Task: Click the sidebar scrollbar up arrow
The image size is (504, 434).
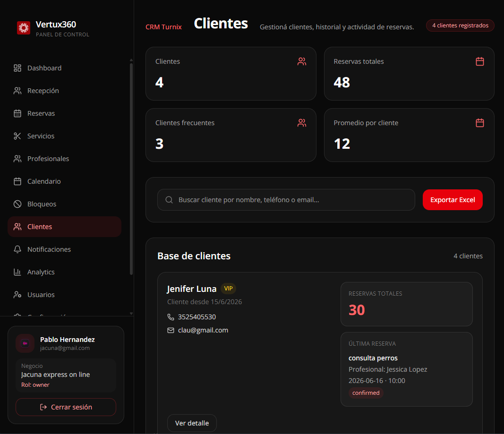Action: click(131, 60)
